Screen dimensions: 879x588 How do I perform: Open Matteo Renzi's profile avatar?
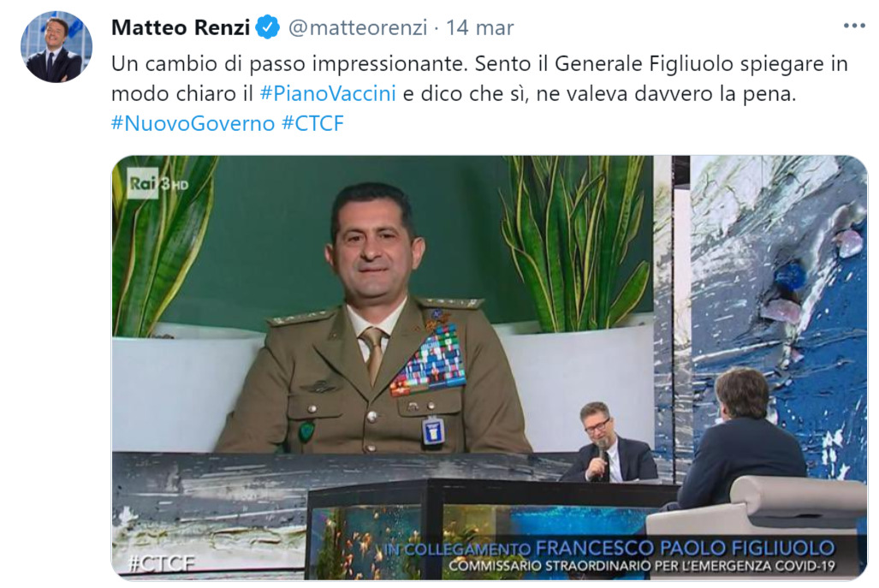tap(56, 47)
